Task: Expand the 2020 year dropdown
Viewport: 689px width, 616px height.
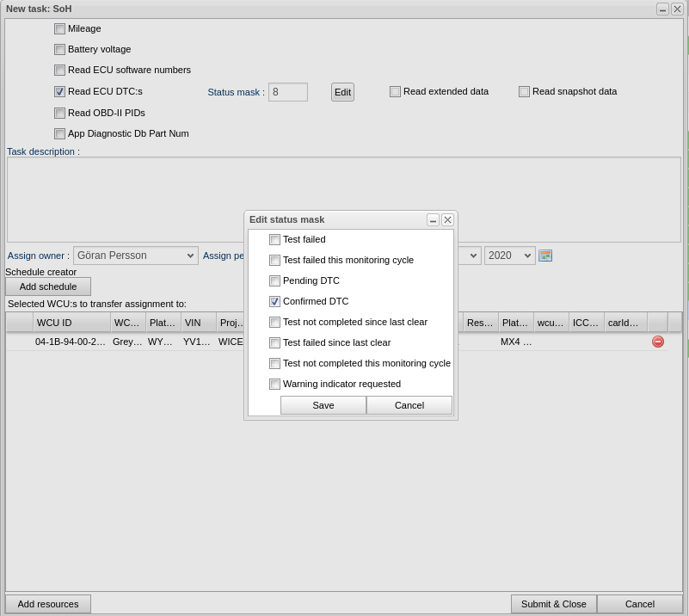Action: [509, 256]
